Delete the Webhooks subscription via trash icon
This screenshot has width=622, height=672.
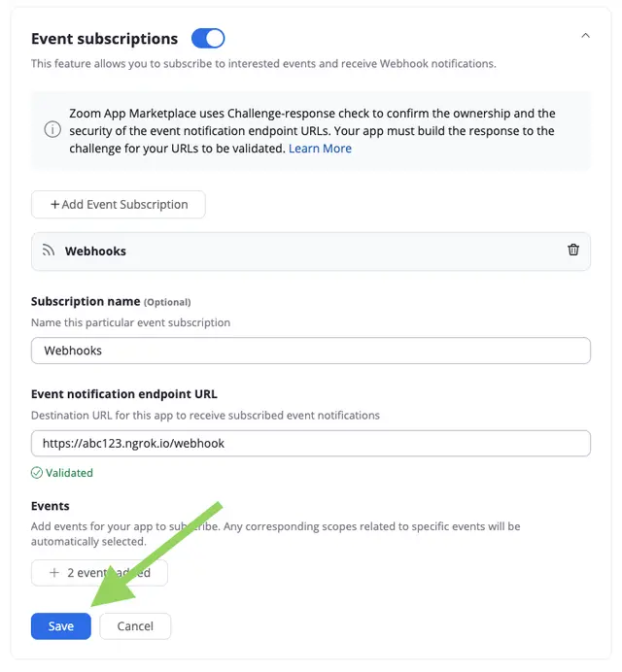click(573, 250)
